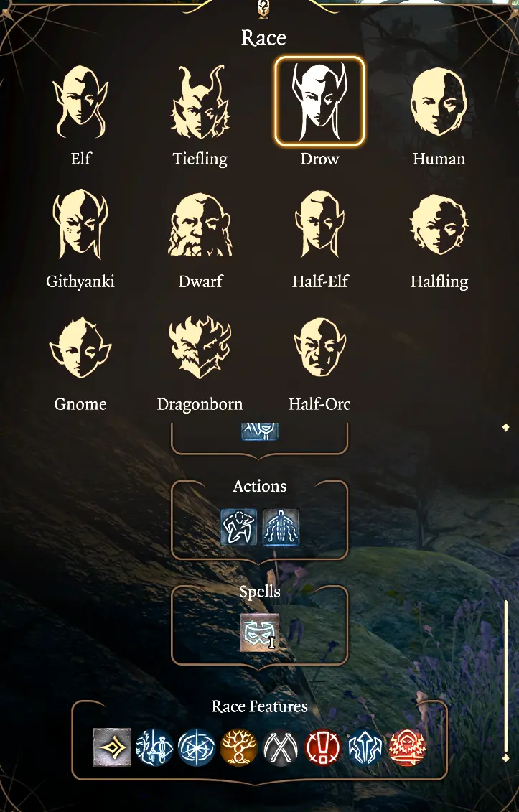View the golden tree race feature

[239, 747]
